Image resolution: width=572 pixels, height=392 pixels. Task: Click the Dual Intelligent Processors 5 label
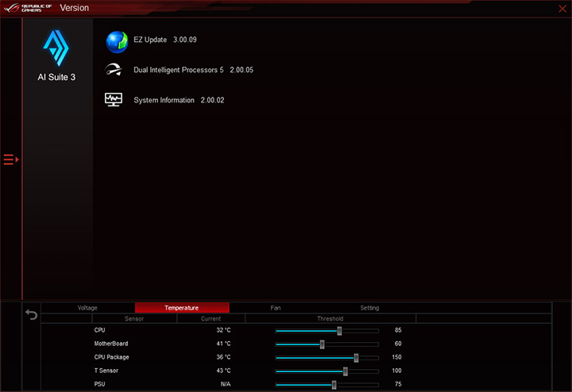click(x=179, y=70)
